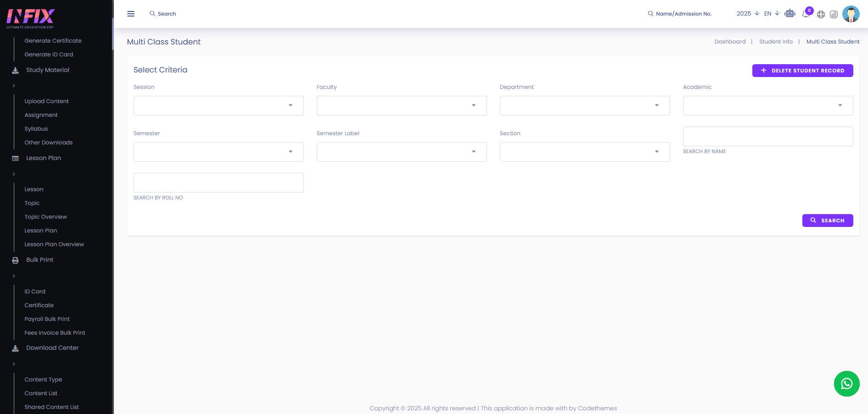868x414 pixels.
Task: Open the Department dropdown
Action: pyautogui.click(x=585, y=105)
